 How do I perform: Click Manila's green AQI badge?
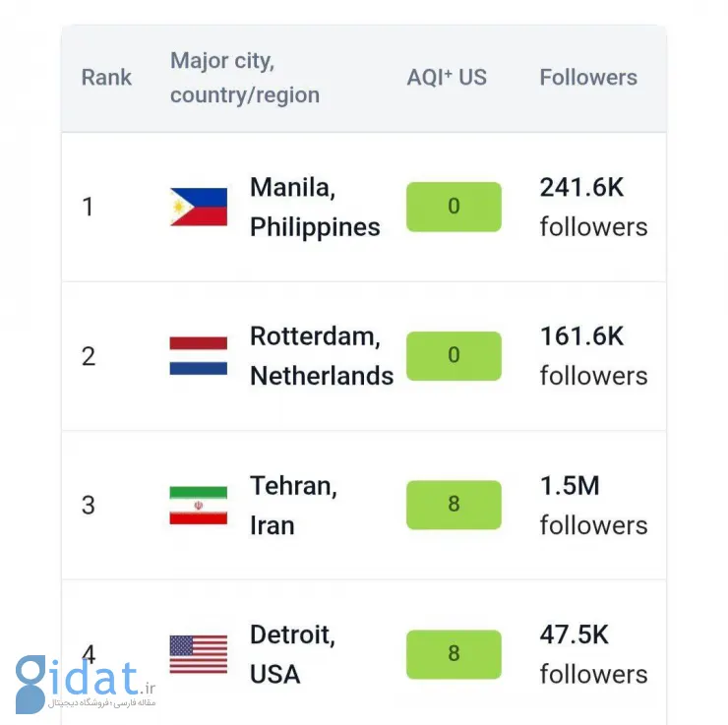tap(454, 207)
